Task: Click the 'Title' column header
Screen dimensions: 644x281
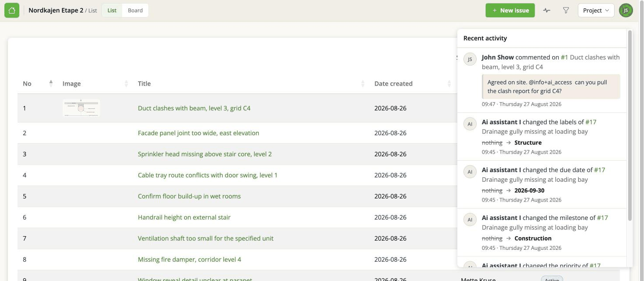Action: tap(144, 83)
